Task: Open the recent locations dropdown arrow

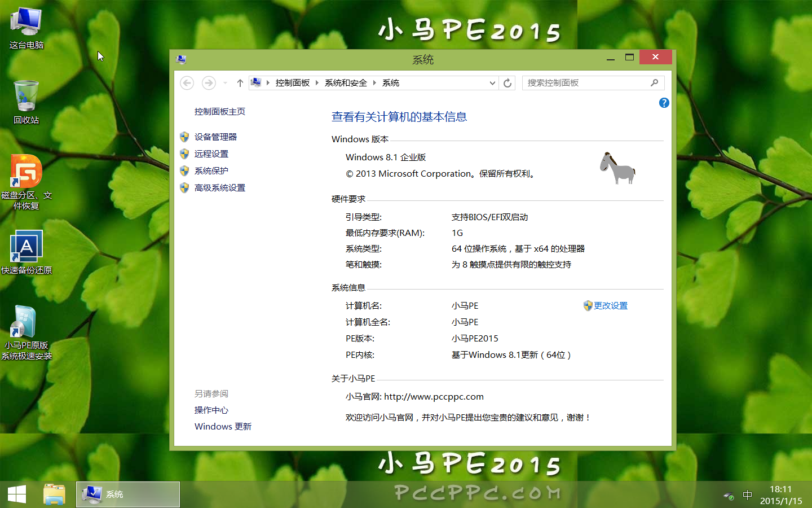Action: point(225,83)
